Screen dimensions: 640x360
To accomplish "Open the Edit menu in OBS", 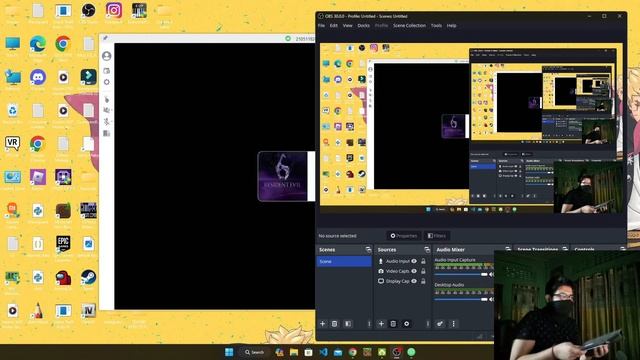I will [x=334, y=25].
